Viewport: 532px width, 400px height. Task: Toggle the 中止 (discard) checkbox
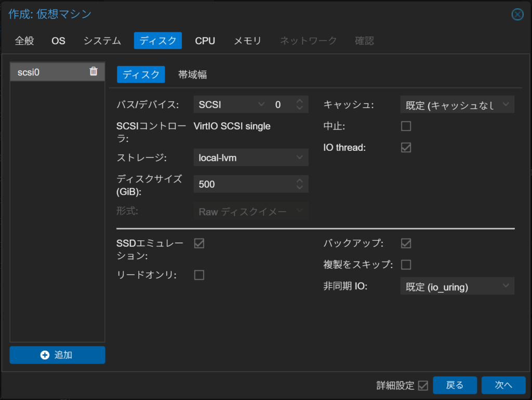(406, 126)
